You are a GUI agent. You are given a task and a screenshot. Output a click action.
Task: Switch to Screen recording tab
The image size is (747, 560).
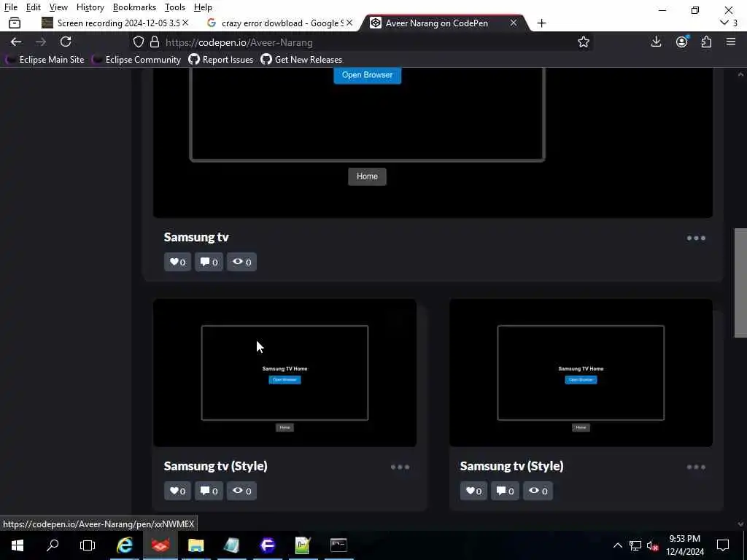click(115, 23)
